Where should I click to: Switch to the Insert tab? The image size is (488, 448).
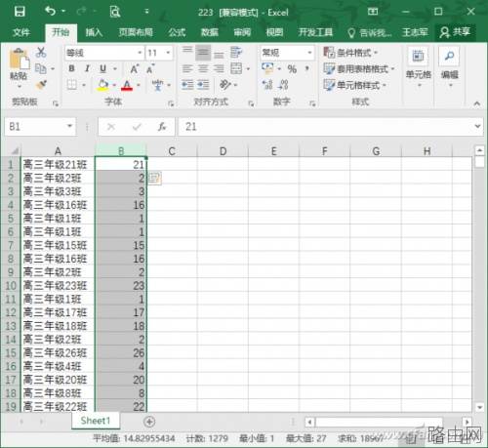click(94, 32)
